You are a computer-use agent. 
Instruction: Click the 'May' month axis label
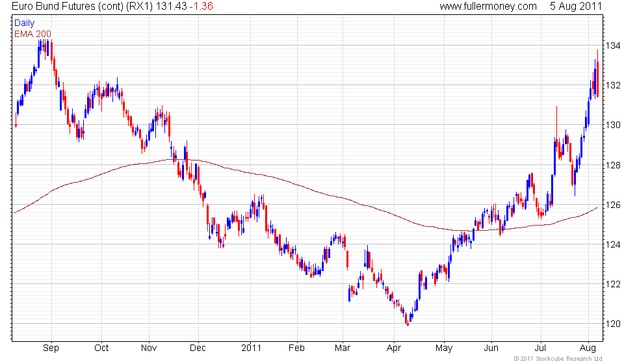tap(443, 348)
